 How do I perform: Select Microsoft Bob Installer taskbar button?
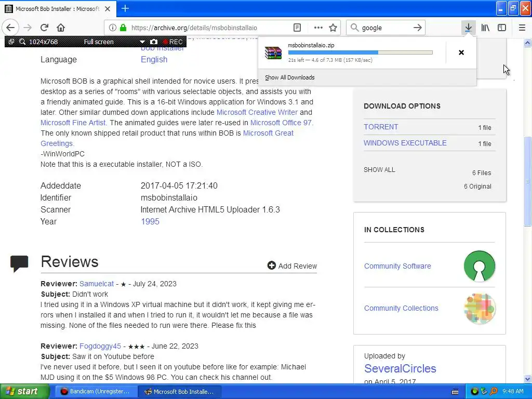click(x=180, y=392)
